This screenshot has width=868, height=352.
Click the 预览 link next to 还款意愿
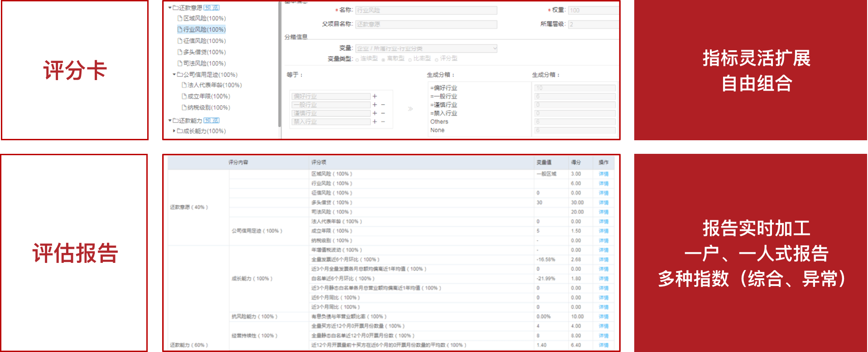coord(212,8)
